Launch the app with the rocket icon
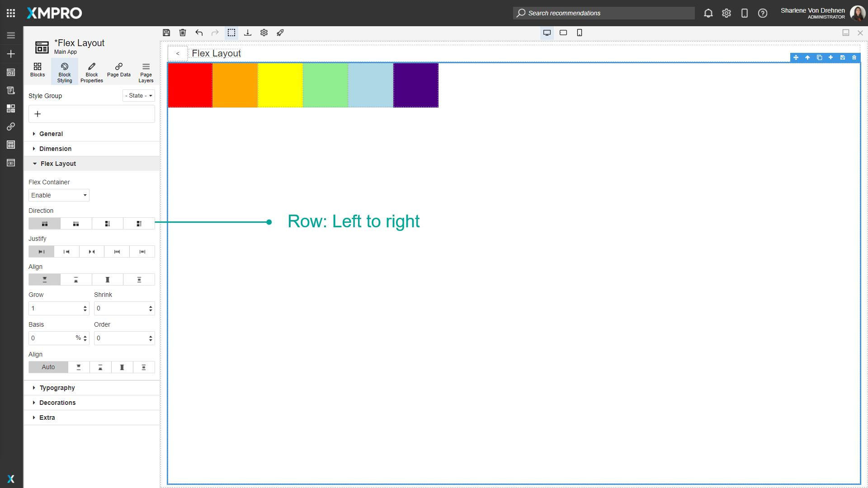 tap(280, 33)
